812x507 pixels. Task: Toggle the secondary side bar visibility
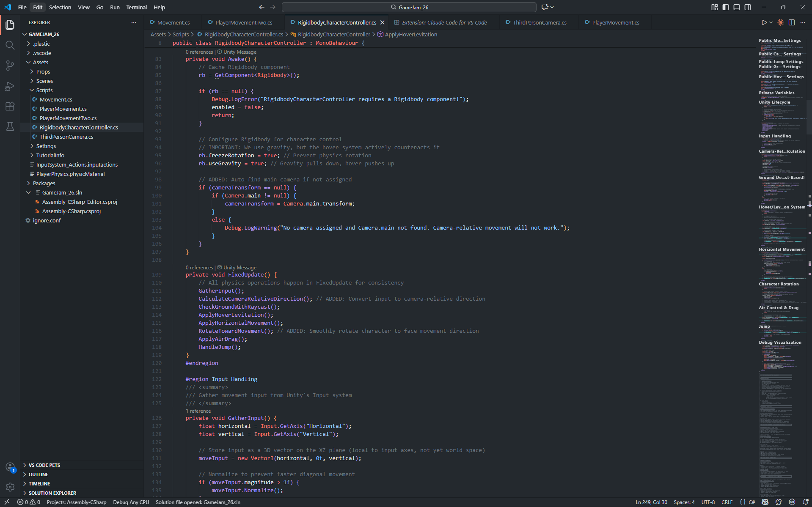click(x=748, y=7)
